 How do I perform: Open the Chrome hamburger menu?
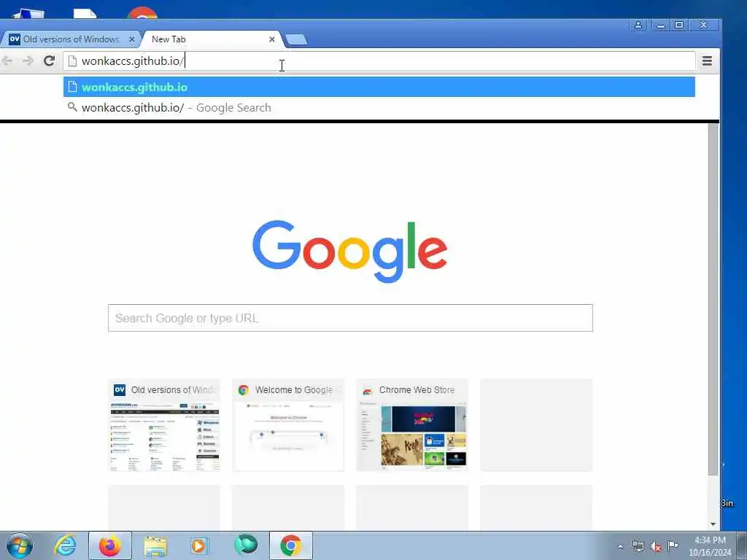[707, 61]
